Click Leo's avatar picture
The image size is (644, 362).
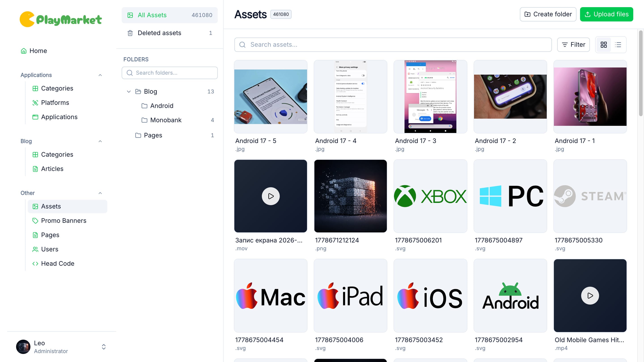coord(23,347)
